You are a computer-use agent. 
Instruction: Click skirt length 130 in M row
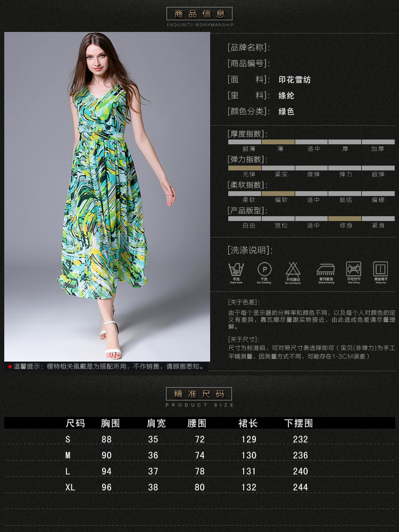click(x=249, y=455)
